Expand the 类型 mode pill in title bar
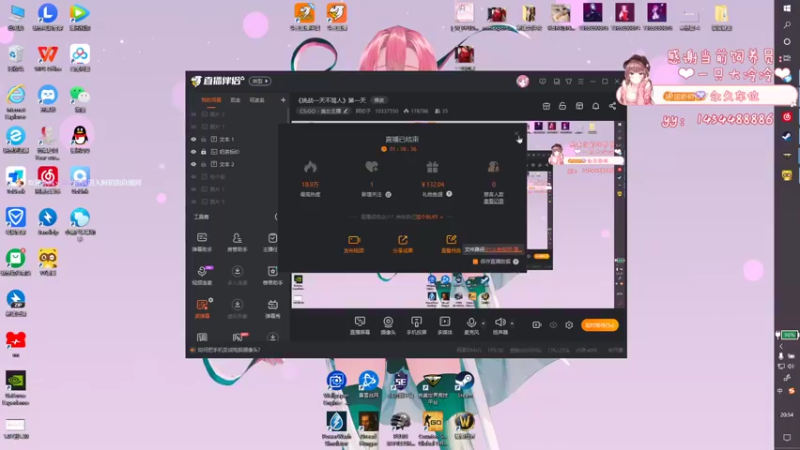 pyautogui.click(x=260, y=81)
